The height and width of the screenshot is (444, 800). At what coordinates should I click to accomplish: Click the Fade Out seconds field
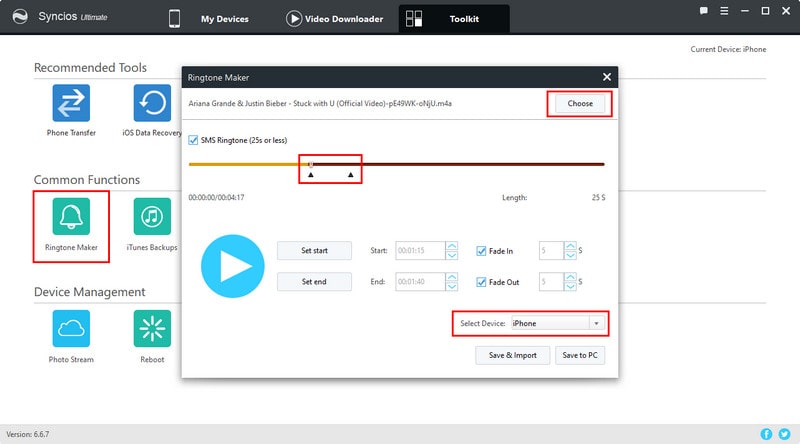tap(551, 282)
